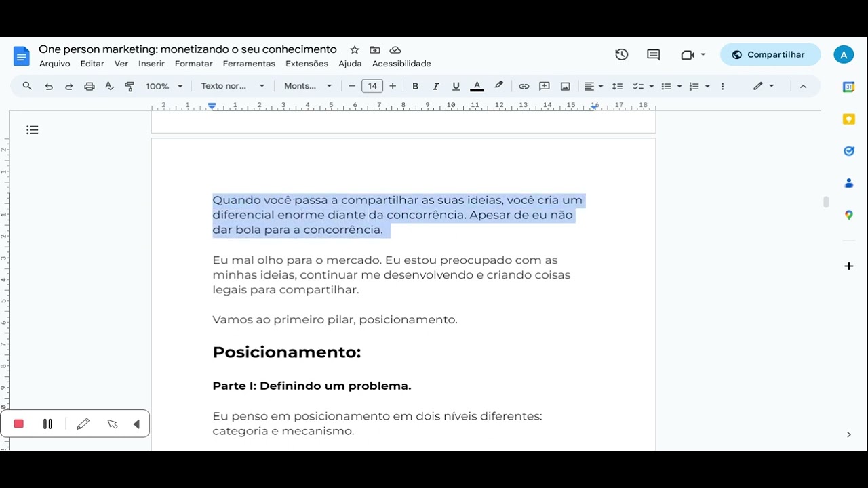Screen dimensions: 868x488
Task: Open the Ferramentas menu
Action: click(x=249, y=64)
